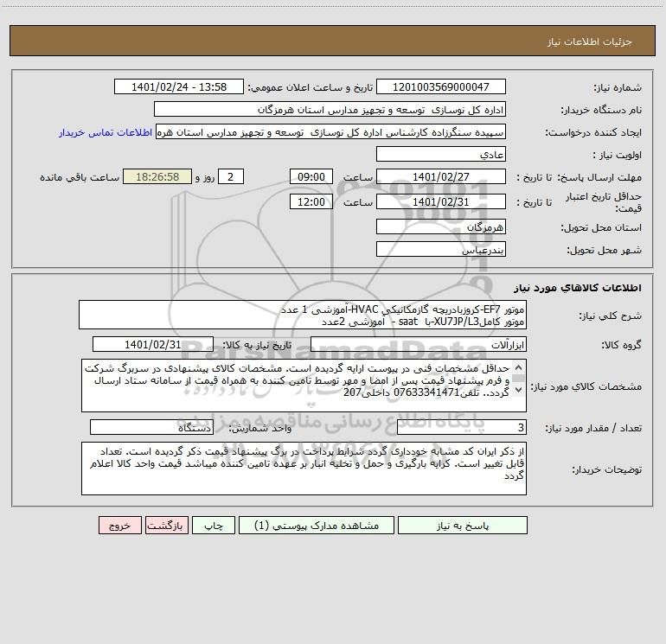Click the بازگشت back button
Viewport: 666px width, 644px height.
tap(166, 525)
